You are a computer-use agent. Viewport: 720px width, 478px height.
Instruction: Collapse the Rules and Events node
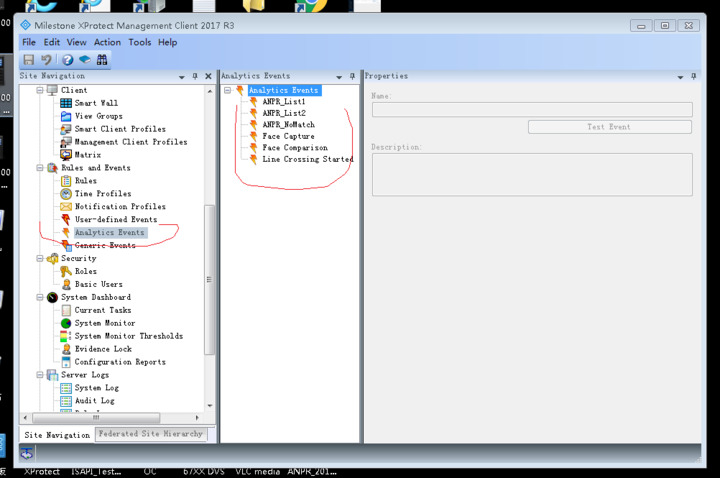tap(41, 168)
